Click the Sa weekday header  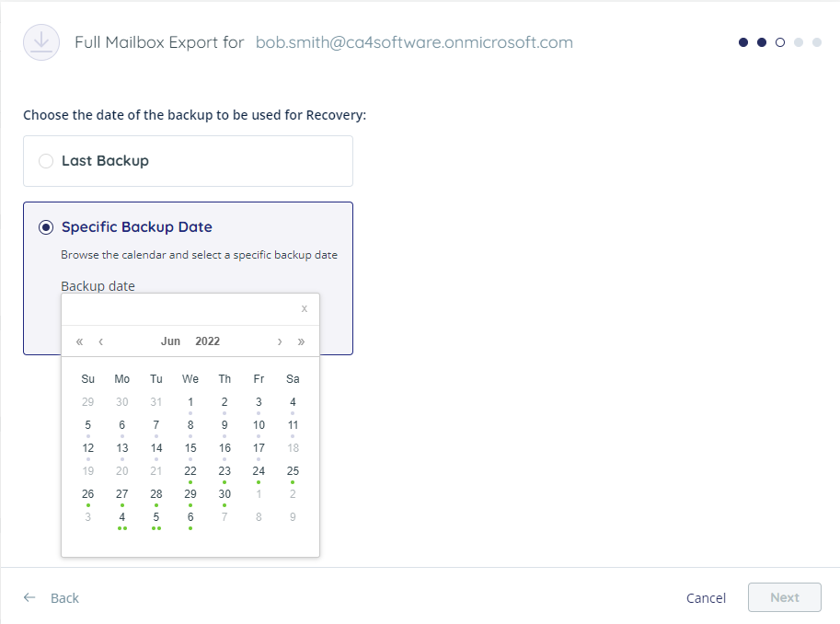click(293, 379)
